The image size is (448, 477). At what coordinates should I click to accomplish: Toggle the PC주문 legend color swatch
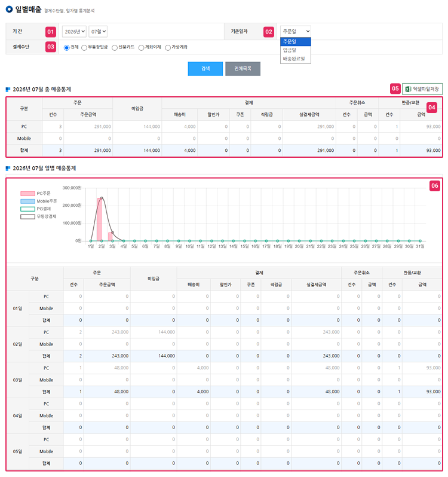pyautogui.click(x=27, y=194)
